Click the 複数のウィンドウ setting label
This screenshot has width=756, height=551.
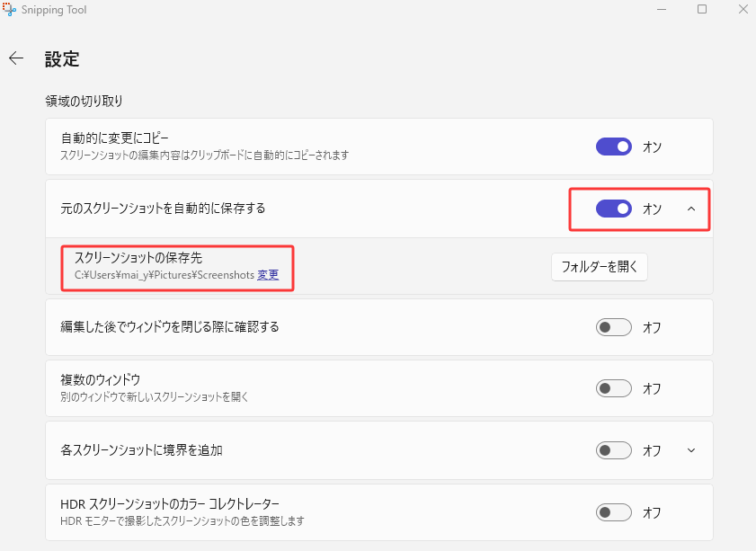click(x=101, y=379)
